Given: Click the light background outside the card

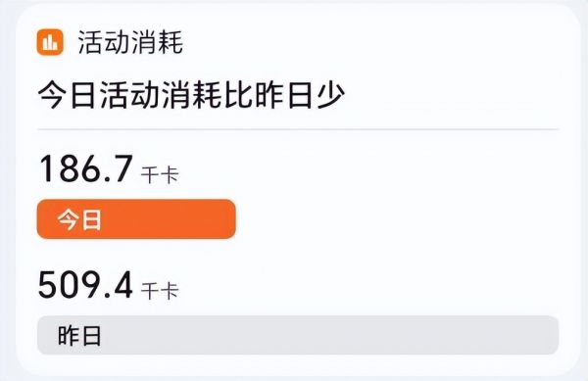Looking at the screenshot, I should (x=7, y=187).
